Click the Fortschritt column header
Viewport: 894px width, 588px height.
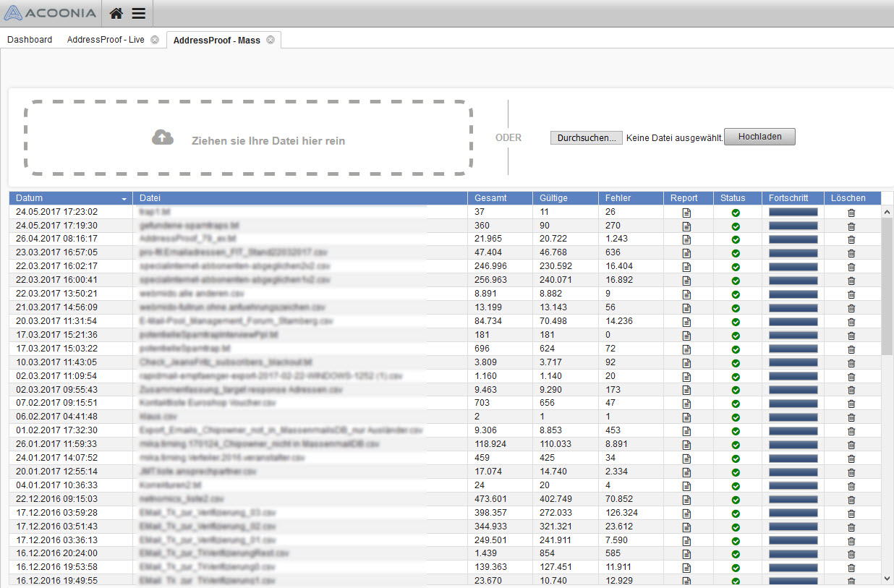coord(793,198)
